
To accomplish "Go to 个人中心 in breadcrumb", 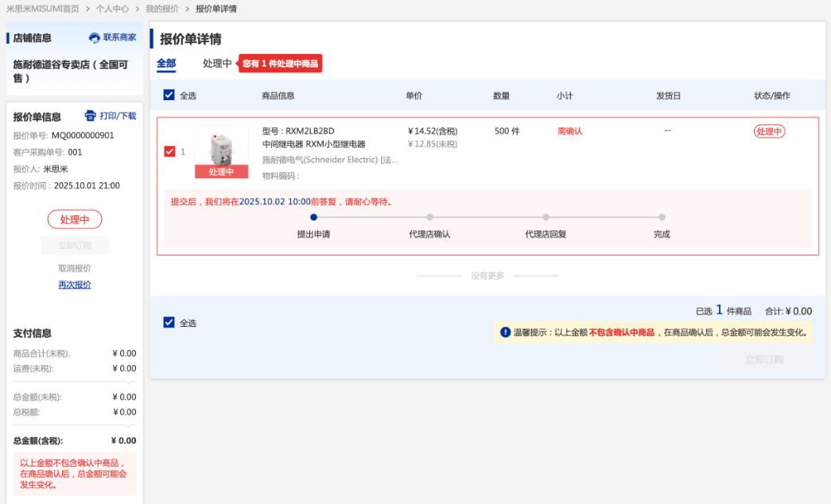I will tap(112, 9).
